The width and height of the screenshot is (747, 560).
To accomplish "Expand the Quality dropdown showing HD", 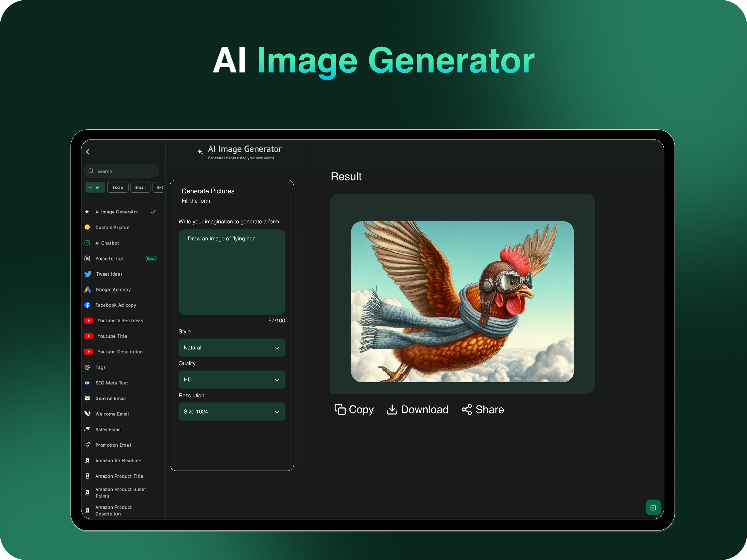I will [x=232, y=380].
